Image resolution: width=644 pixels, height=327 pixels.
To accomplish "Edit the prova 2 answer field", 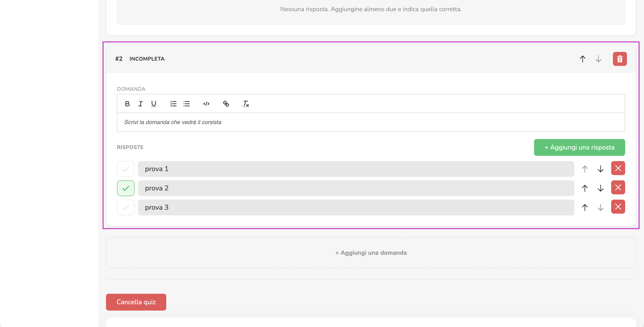I will (356, 188).
